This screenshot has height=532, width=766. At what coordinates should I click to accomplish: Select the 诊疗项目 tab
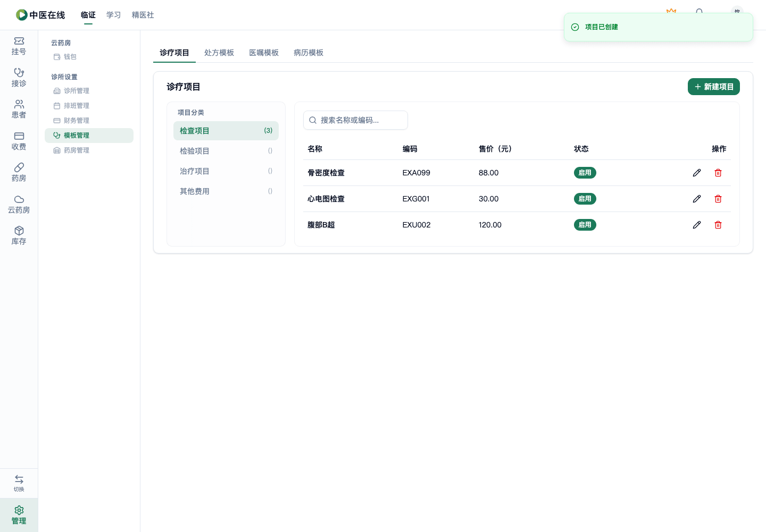174,53
